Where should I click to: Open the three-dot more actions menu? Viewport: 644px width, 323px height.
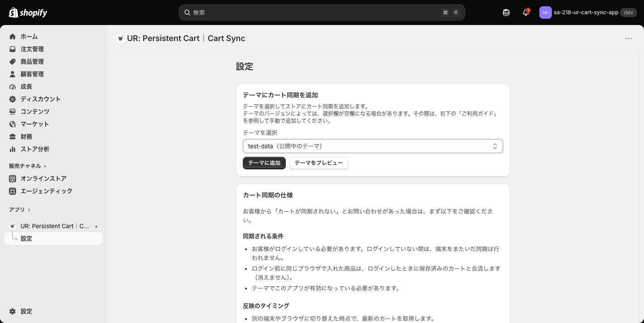click(x=629, y=38)
